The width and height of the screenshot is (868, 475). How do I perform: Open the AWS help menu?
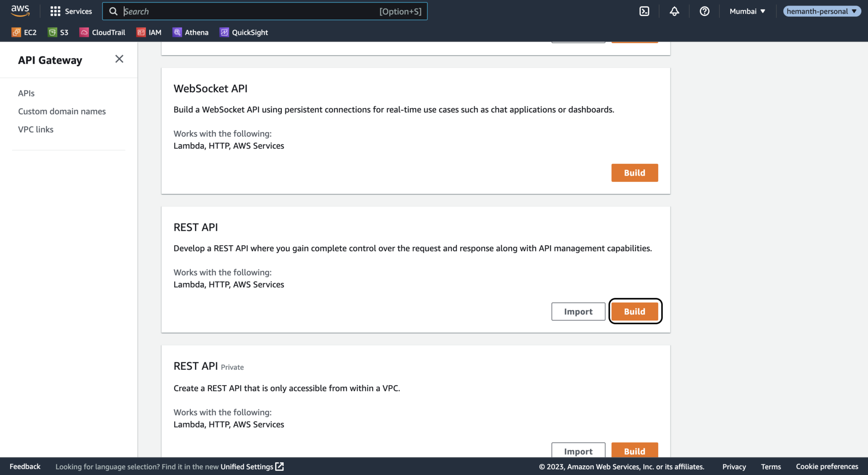coord(704,11)
